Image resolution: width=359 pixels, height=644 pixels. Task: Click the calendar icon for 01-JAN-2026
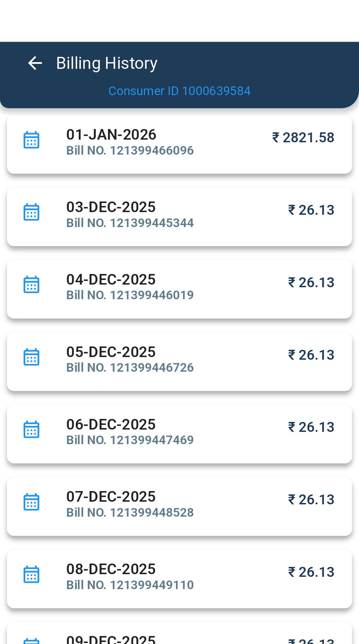click(32, 140)
